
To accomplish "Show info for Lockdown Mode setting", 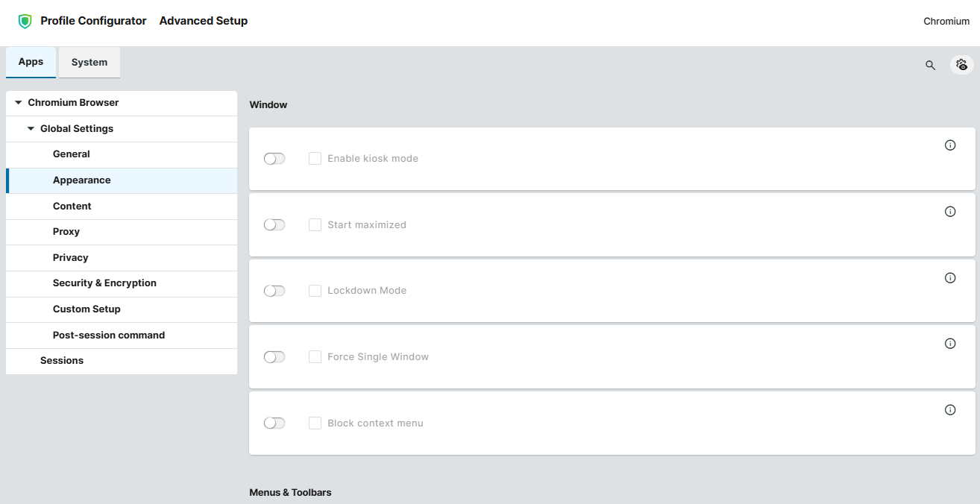I will click(950, 278).
